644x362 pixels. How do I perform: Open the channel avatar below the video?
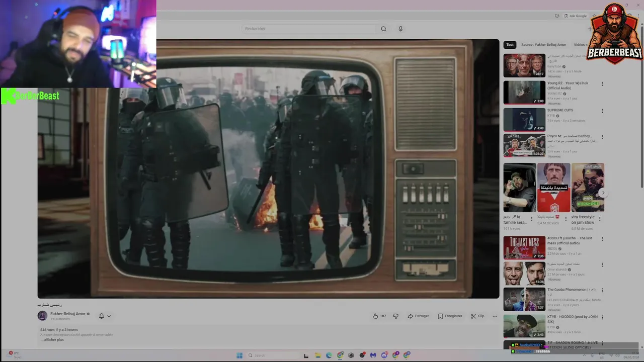[42, 316]
